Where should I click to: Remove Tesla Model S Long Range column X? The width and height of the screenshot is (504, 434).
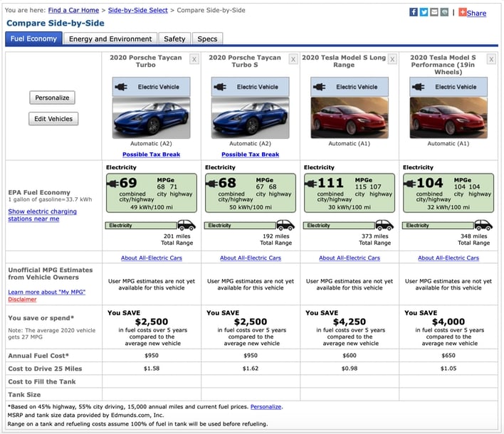point(392,60)
